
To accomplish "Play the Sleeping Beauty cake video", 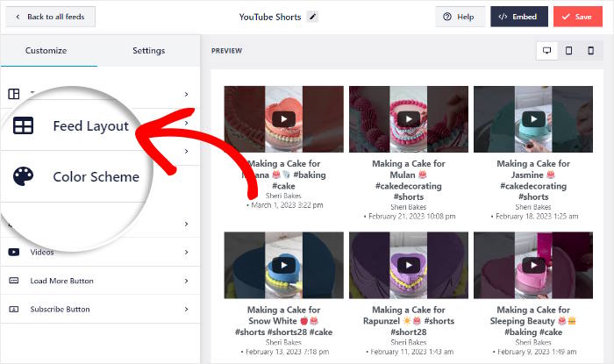I will [533, 266].
